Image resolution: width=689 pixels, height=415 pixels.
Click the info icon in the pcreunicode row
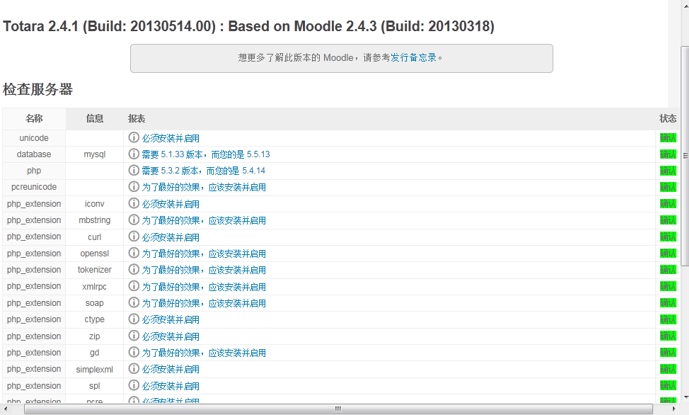[x=134, y=187]
